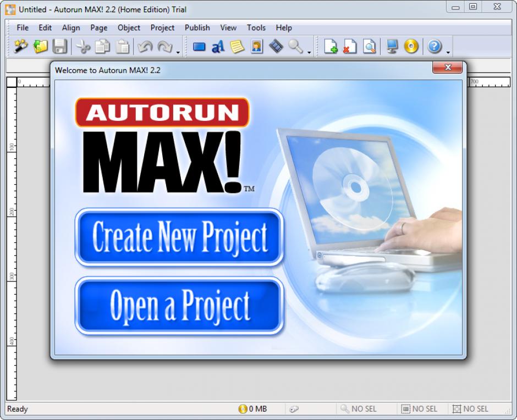Expand the standard toolbar options arrow

click(178, 52)
